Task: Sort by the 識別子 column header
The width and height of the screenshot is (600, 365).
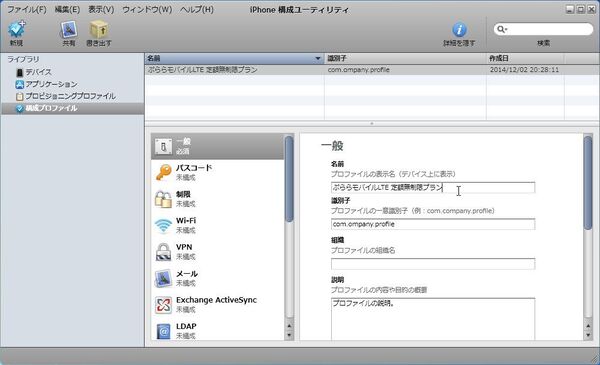Action: tap(405, 59)
